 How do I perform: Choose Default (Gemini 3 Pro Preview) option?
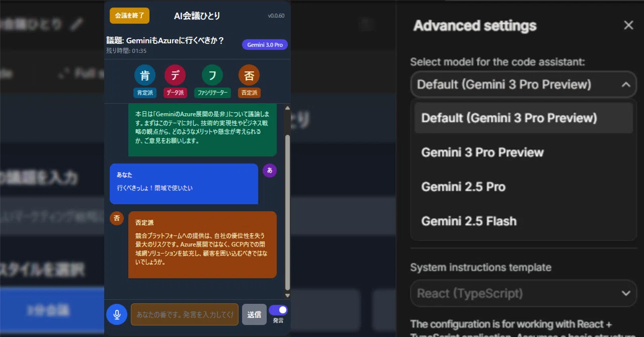coord(524,118)
